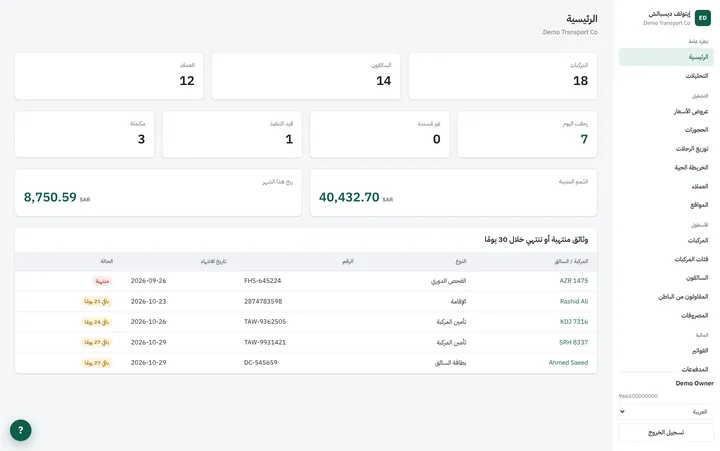The height and width of the screenshot is (451, 720).
Task: Click the phone number 966500000000
Action: tap(638, 396)
